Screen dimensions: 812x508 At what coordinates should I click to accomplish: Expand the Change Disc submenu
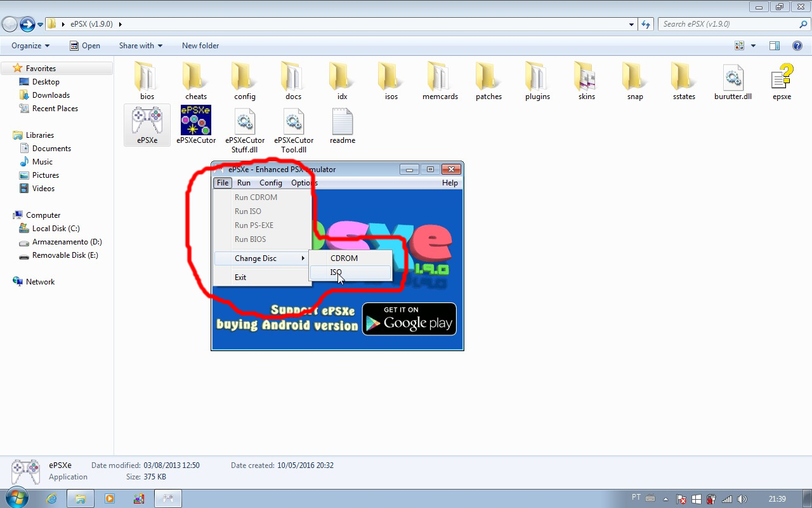pos(261,258)
